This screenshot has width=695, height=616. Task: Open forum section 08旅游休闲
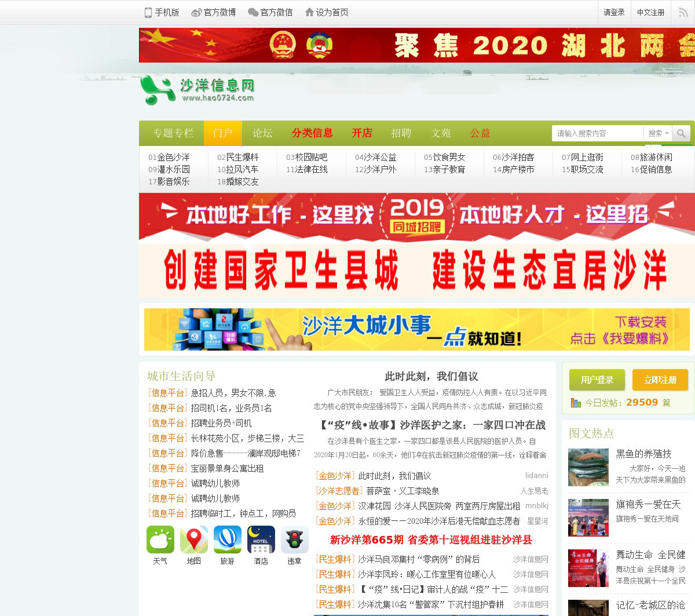pyautogui.click(x=651, y=157)
